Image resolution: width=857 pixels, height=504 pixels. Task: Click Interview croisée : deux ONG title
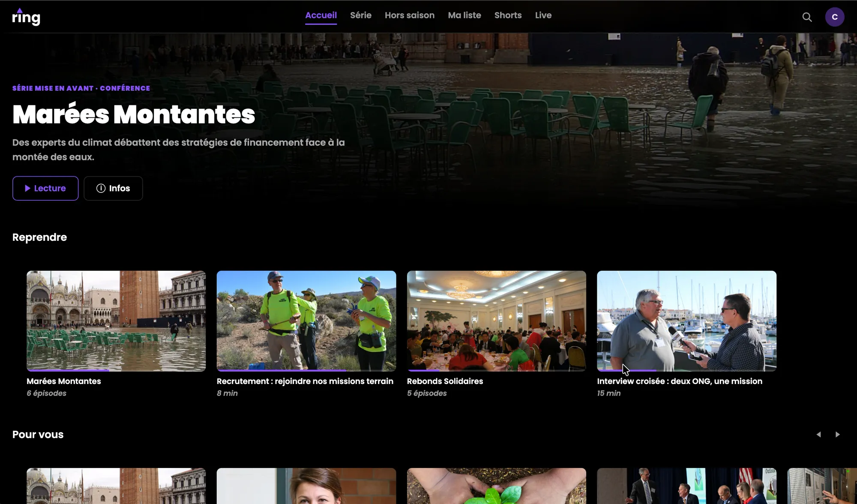[x=680, y=381]
